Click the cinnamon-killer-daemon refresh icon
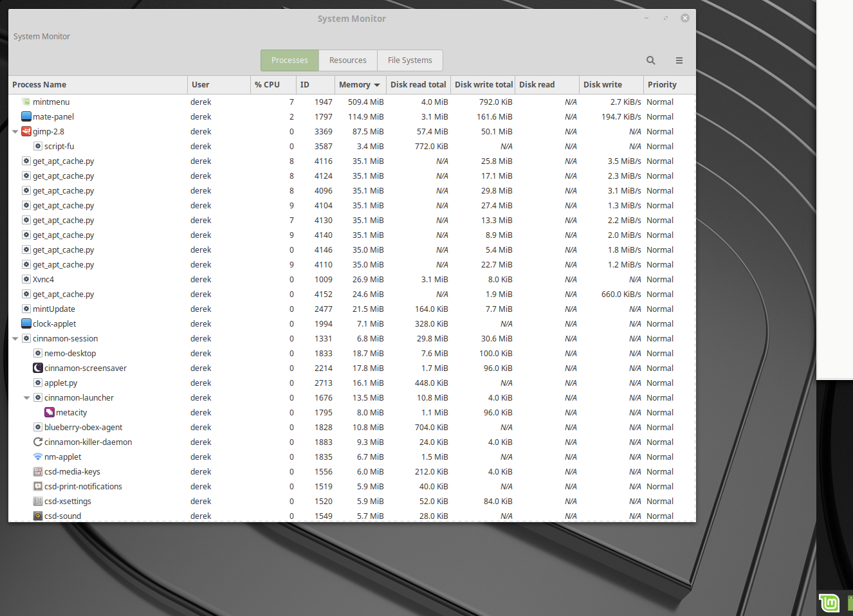 tap(38, 442)
